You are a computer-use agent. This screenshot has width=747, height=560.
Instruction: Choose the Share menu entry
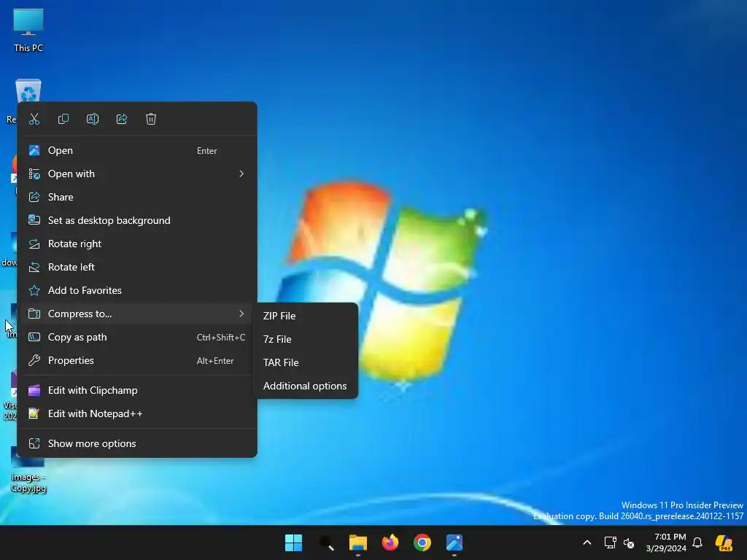click(137, 197)
